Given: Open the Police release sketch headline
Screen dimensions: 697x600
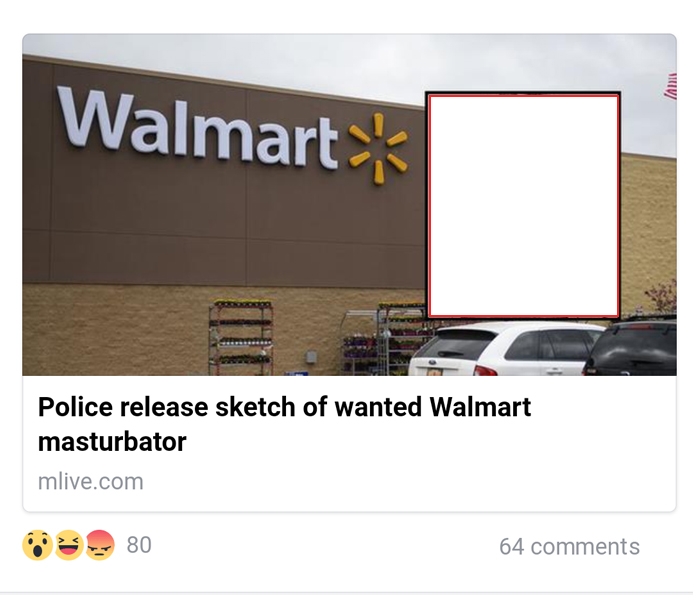Looking at the screenshot, I should click(x=284, y=424).
